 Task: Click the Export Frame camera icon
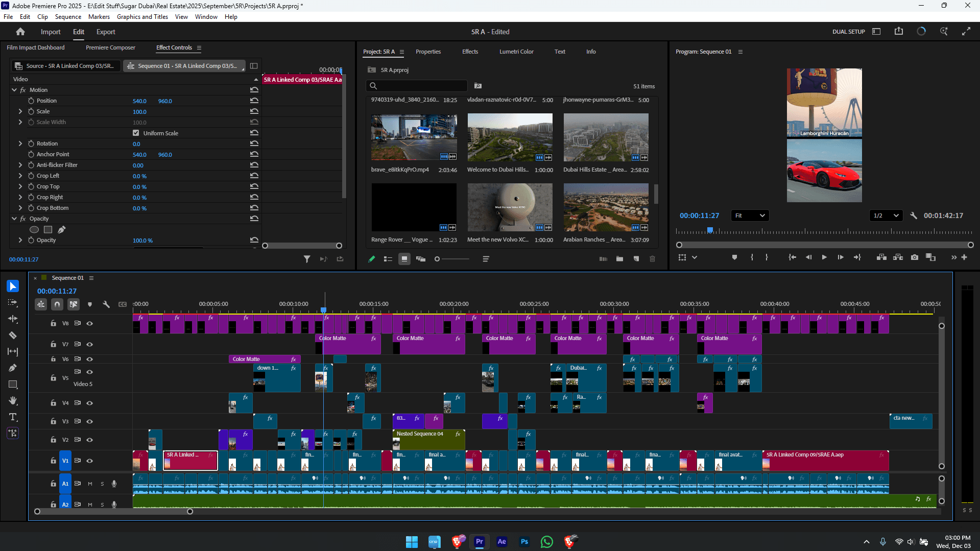[x=914, y=257]
